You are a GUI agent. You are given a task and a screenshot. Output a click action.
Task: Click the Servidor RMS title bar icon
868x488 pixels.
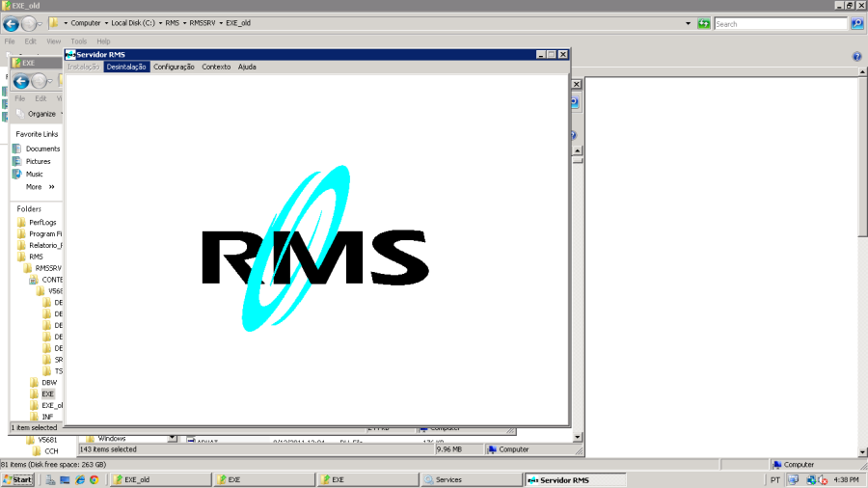coord(70,54)
